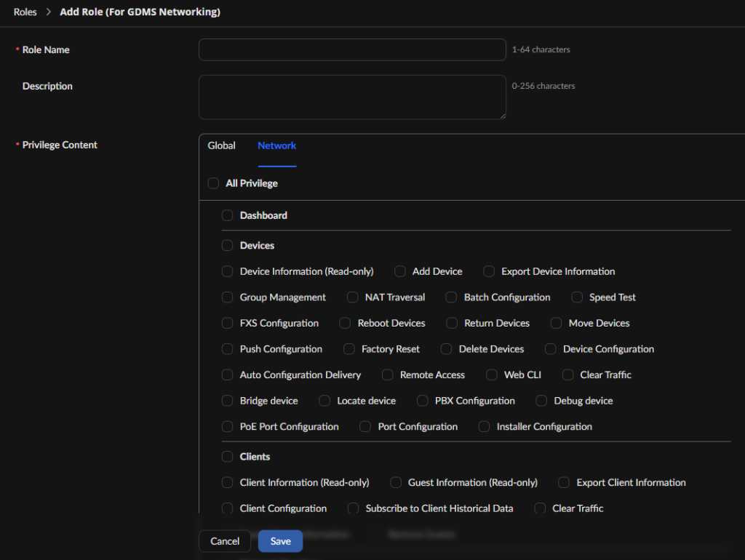This screenshot has height=560, width=745.
Task: Enable the Add Device privilege
Action: coord(400,271)
